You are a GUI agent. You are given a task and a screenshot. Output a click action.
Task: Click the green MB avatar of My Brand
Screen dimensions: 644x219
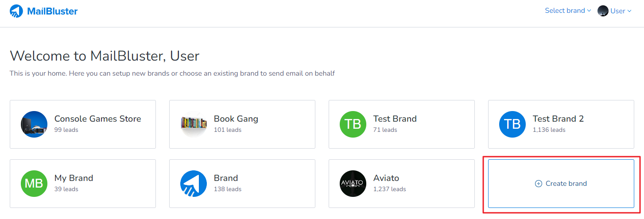tap(34, 184)
